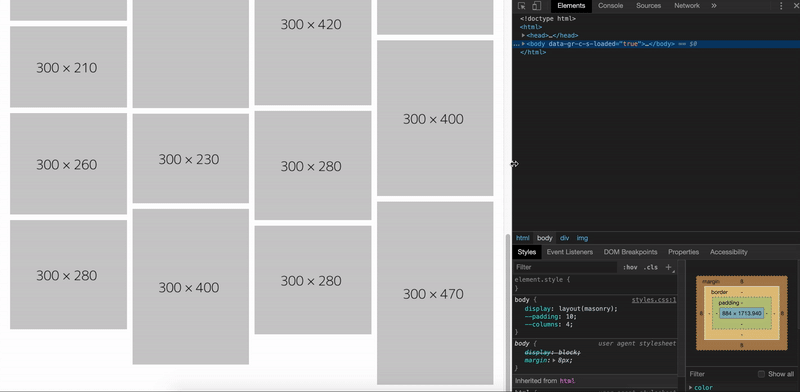Expand the head element node
Screen dimensions: 800x392
(523, 35)
